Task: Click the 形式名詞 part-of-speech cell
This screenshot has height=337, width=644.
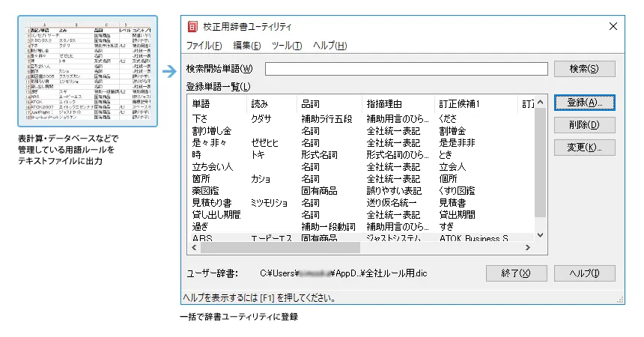Action: (x=319, y=155)
